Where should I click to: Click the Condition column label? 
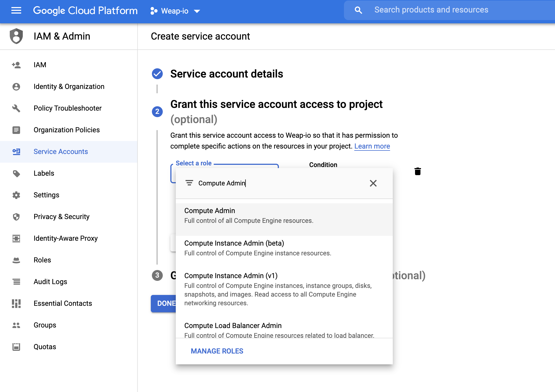pos(323,165)
